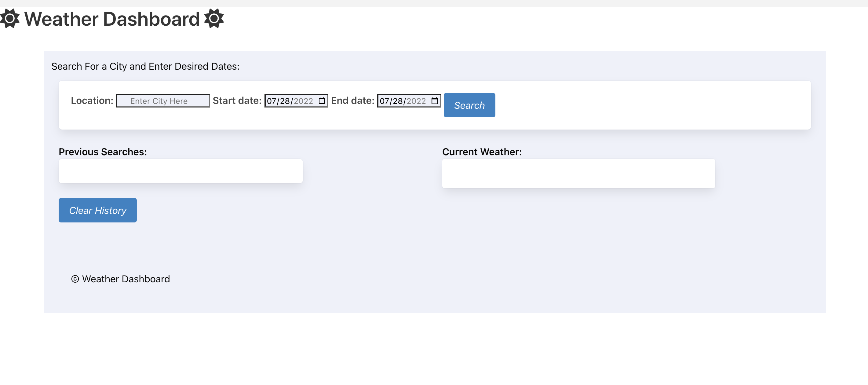
Task: Click the End date: label
Action: (352, 101)
